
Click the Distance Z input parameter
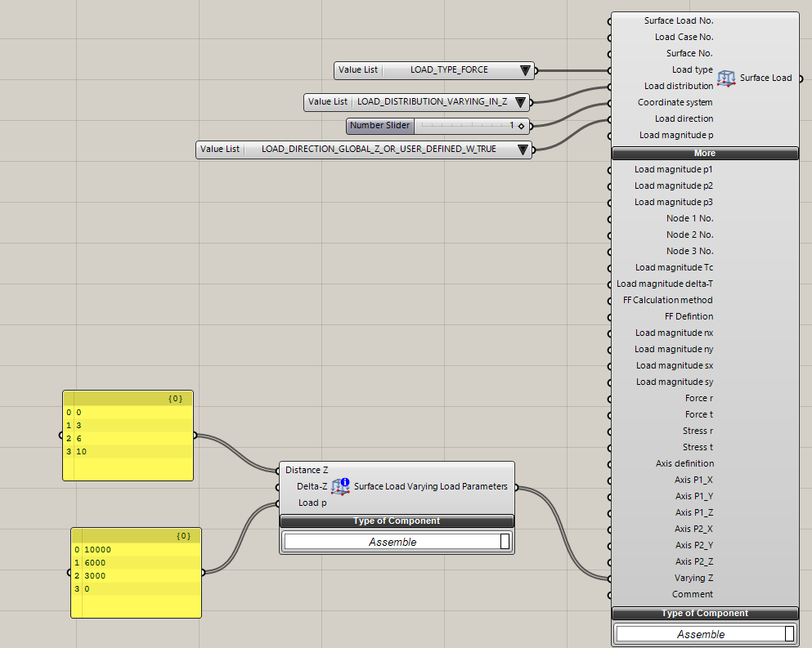pos(307,470)
